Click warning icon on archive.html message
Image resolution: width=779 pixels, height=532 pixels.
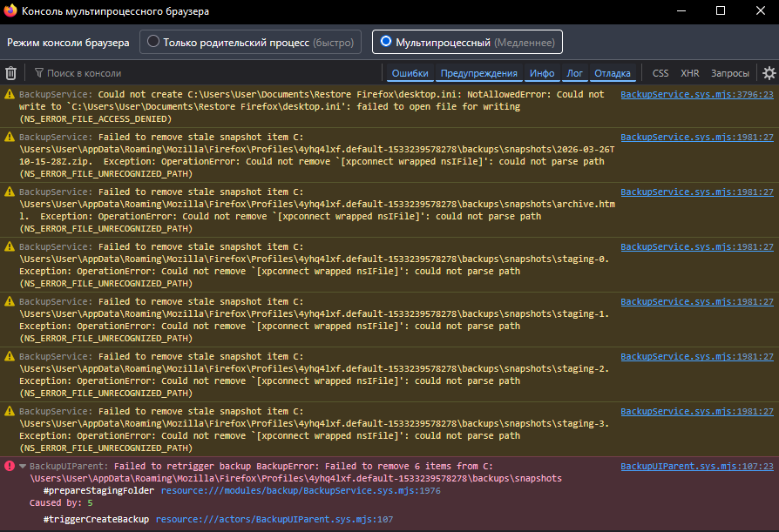tap(10, 192)
